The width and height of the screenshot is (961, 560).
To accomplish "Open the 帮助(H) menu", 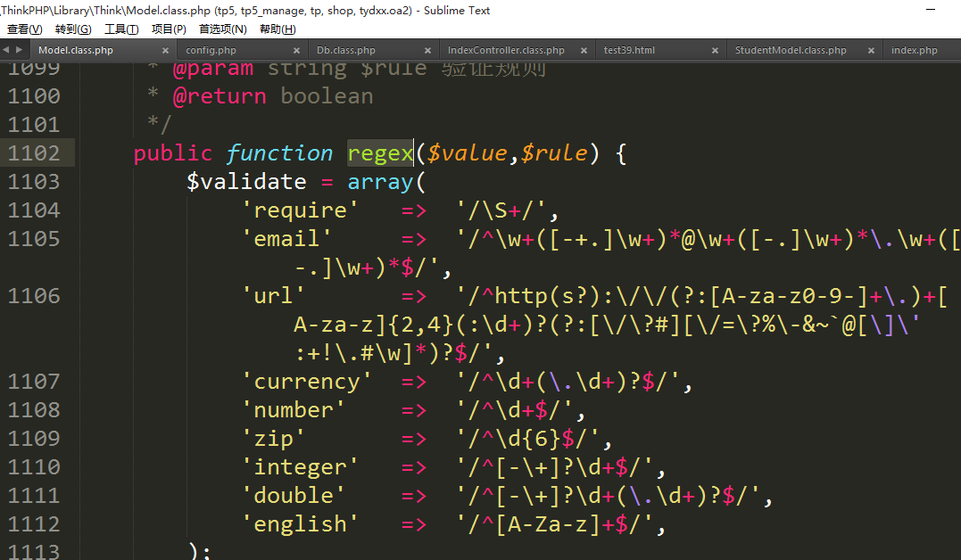I will pos(278,29).
